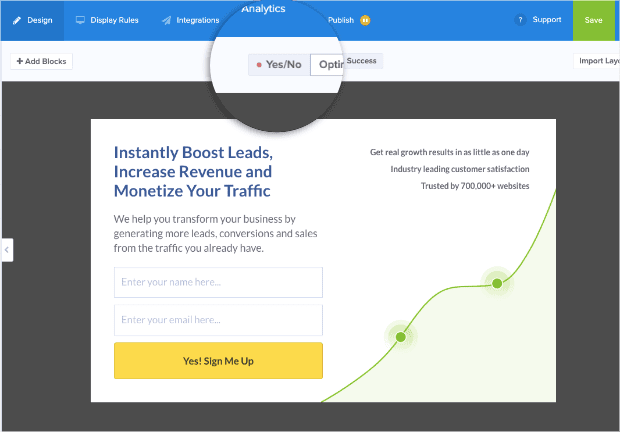Select 'Industry leading customer satisfaction' text

click(x=460, y=169)
